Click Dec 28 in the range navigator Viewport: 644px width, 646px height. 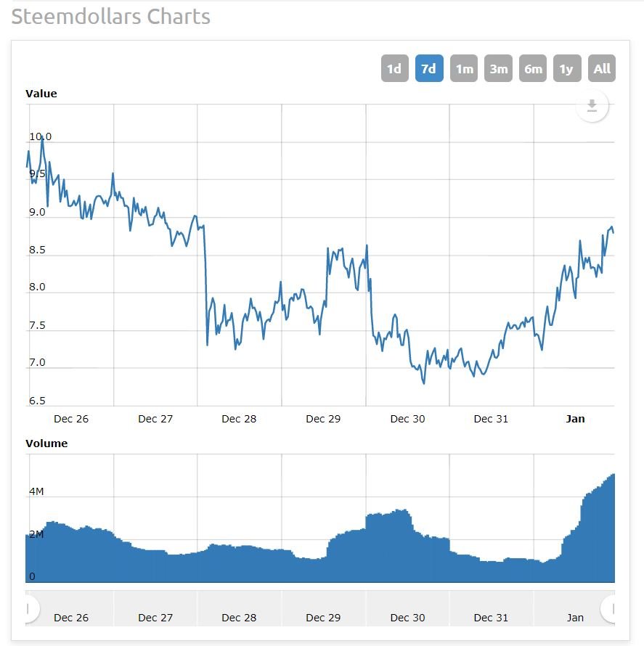click(x=239, y=618)
